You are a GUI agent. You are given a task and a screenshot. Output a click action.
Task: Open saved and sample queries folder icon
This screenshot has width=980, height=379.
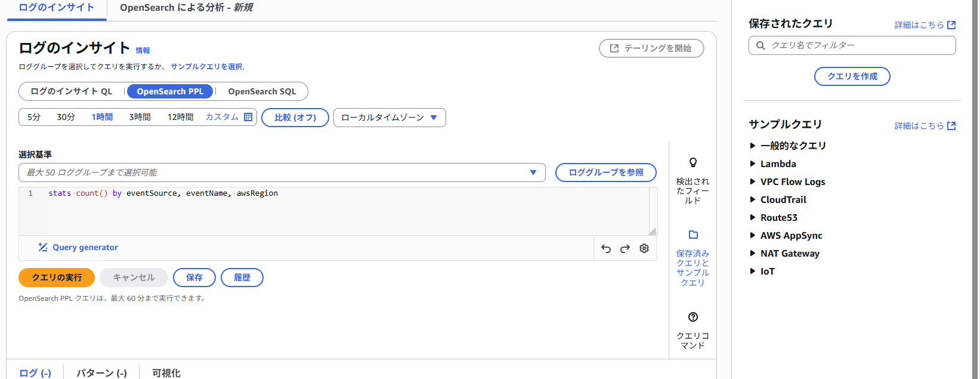point(693,235)
